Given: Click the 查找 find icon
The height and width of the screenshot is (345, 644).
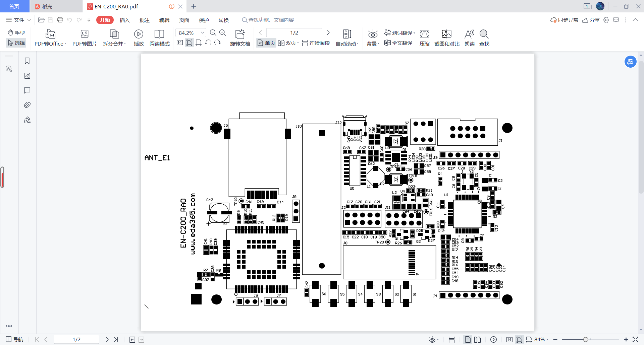Looking at the screenshot, I should tap(484, 34).
